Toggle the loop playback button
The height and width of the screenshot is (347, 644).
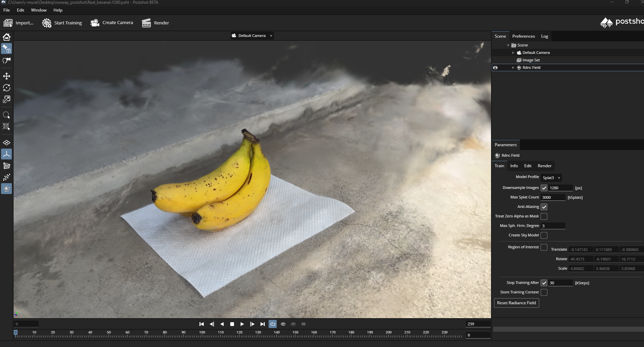click(273, 324)
